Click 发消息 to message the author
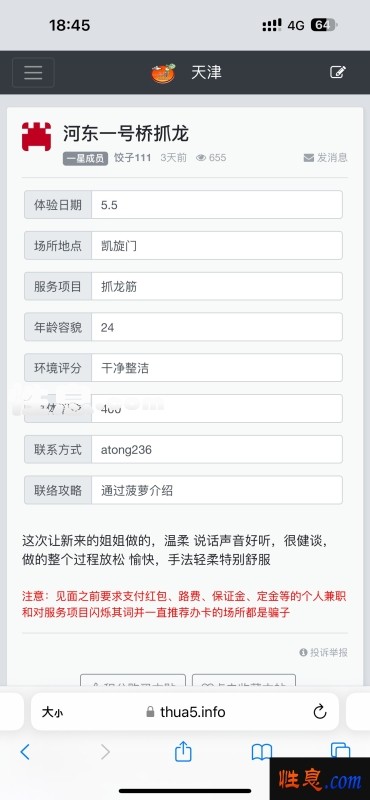The image size is (370, 800). coord(326,158)
